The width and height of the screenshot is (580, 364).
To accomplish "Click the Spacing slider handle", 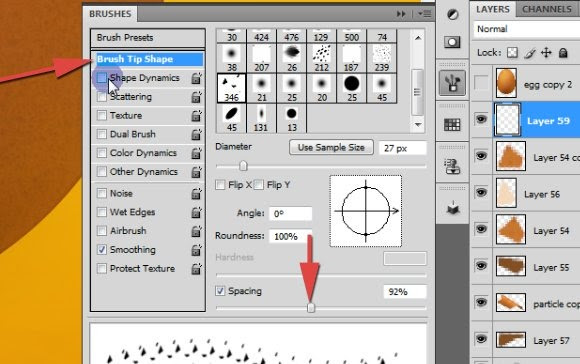I will (311, 308).
